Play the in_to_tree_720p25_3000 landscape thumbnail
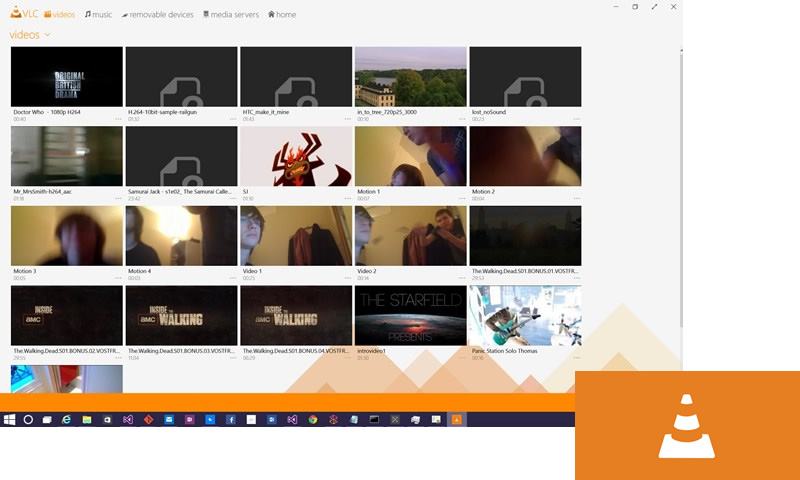The height and width of the screenshot is (480, 800). tap(411, 77)
